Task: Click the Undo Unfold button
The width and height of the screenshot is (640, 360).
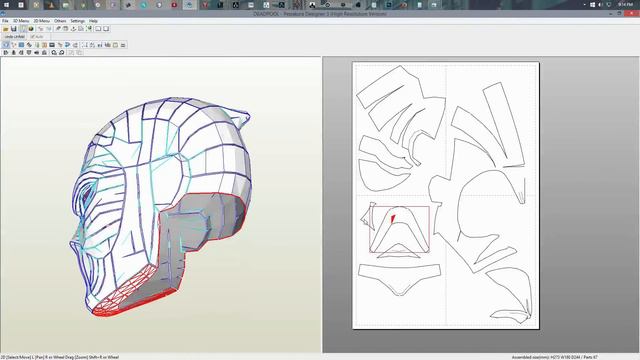Action: pyautogui.click(x=14, y=37)
